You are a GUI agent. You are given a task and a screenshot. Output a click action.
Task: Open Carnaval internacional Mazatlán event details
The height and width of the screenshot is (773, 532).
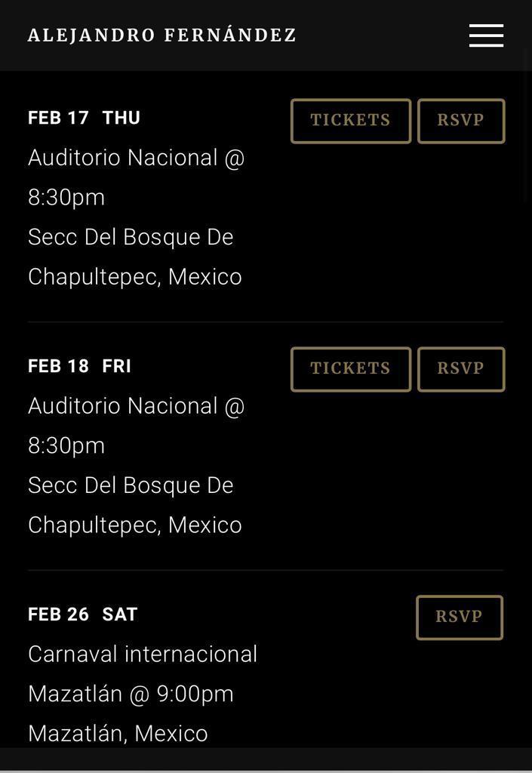click(x=143, y=654)
